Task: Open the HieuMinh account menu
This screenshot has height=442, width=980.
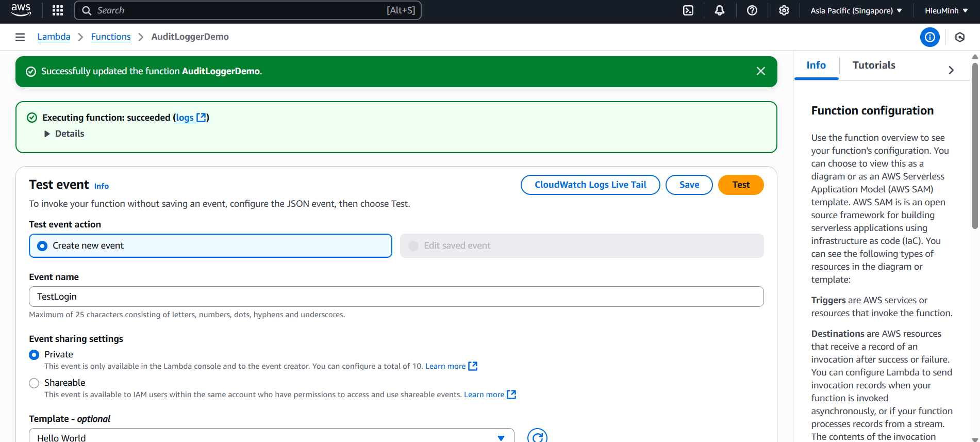Action: point(946,10)
